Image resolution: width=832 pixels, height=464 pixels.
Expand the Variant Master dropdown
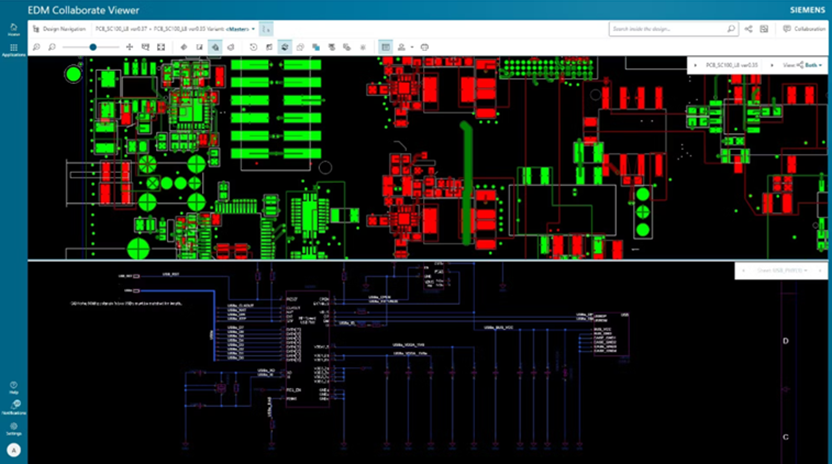coord(253,30)
